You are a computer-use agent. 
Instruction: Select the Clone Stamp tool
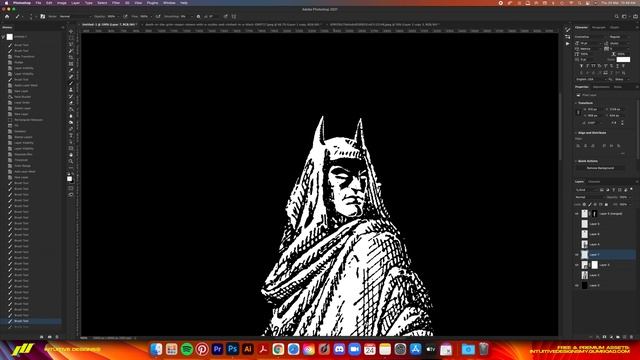71,90
